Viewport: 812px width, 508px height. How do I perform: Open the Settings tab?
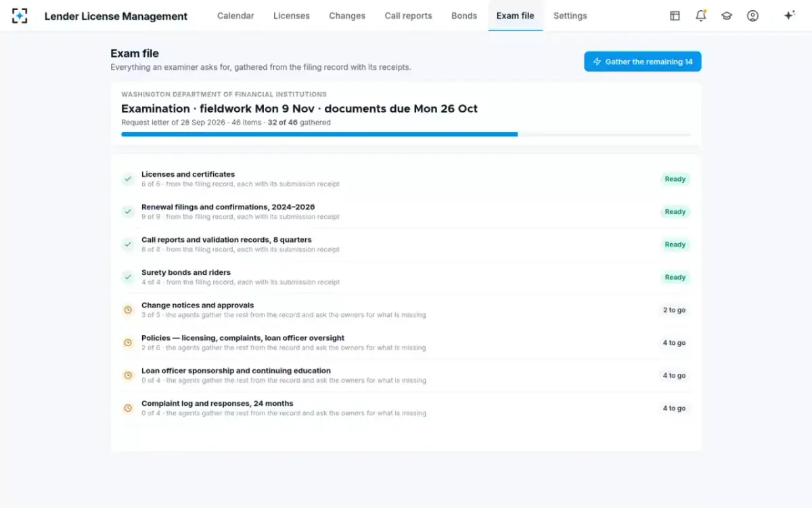[x=570, y=16]
